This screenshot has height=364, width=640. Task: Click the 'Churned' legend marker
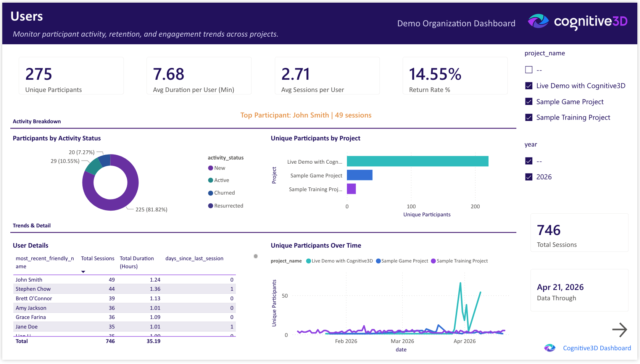pyautogui.click(x=210, y=193)
